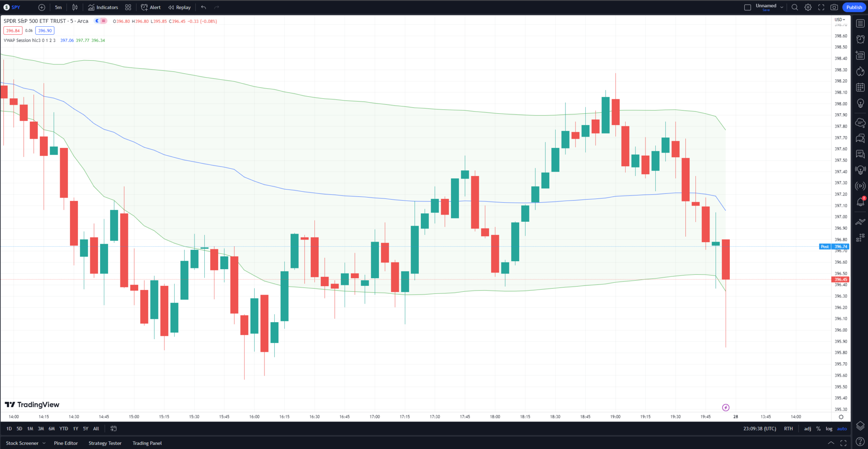This screenshot has width=868, height=449.
Task: Take a chart snapshot with the camera icon
Action: (x=834, y=7)
